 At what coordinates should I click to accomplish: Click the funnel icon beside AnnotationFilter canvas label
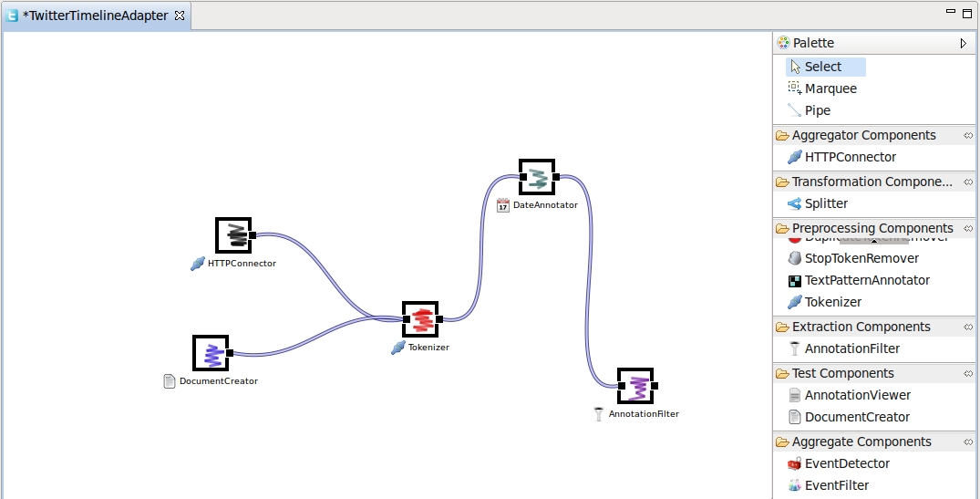tap(599, 414)
